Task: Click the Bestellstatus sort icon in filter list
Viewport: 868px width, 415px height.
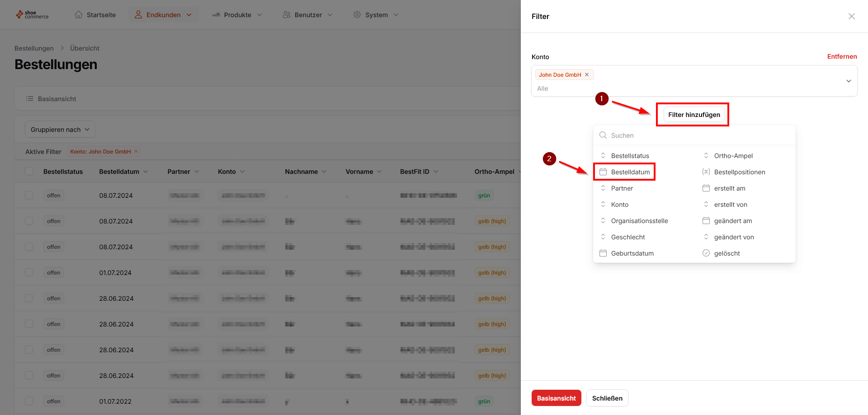Action: (603, 155)
